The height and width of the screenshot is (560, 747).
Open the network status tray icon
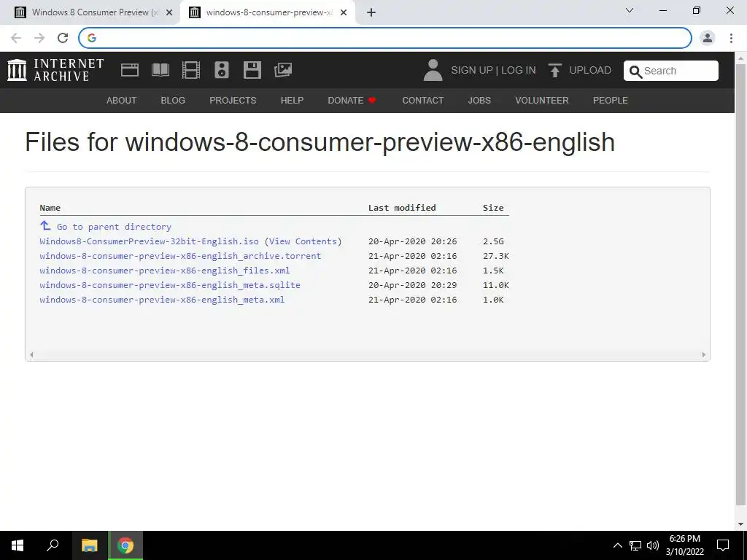click(635, 545)
